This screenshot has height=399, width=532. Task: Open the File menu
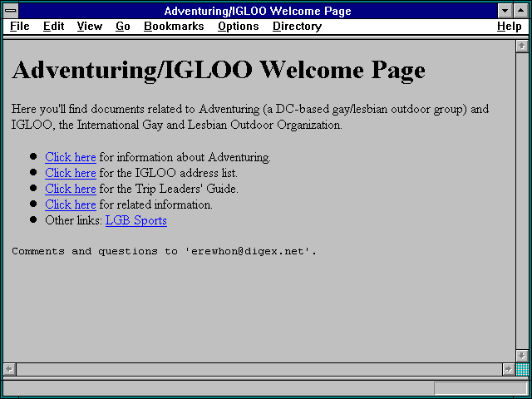20,26
